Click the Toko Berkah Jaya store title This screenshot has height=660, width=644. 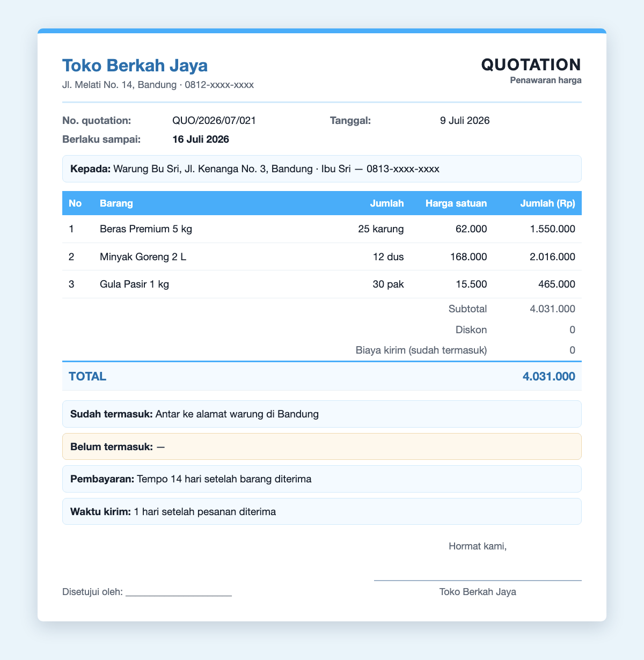coord(135,65)
